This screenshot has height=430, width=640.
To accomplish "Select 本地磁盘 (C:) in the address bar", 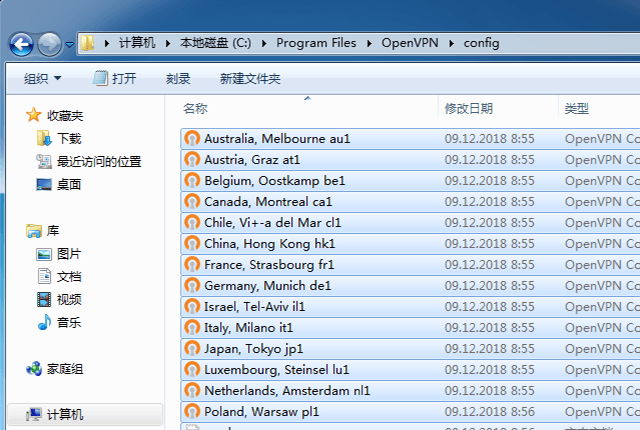I will coord(216,43).
